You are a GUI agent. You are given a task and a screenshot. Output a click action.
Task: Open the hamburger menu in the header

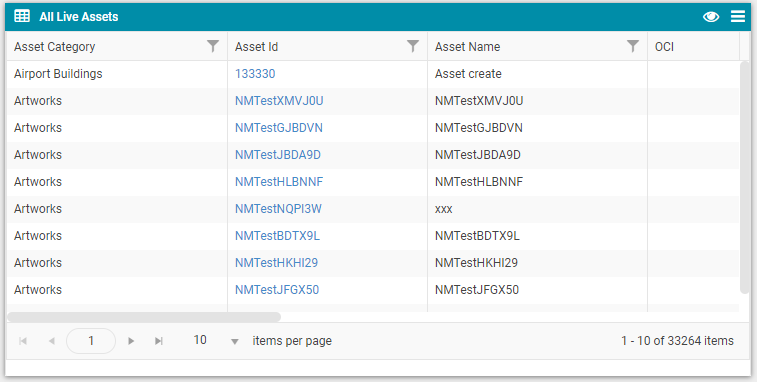(738, 16)
